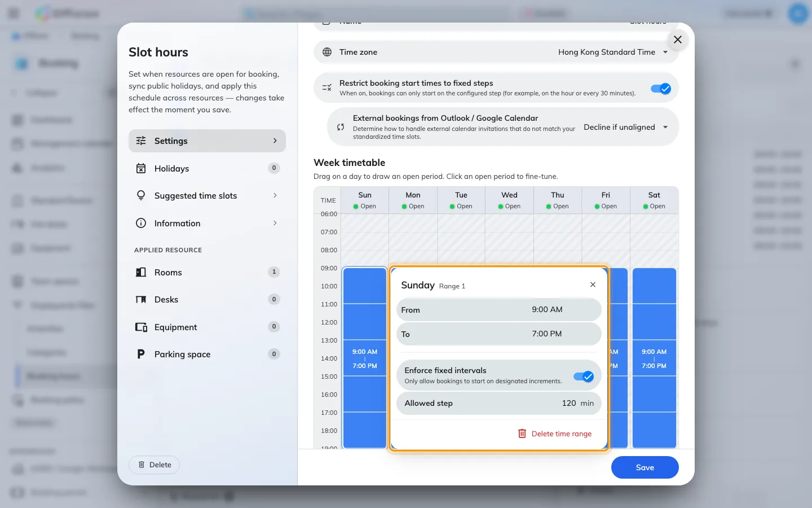The height and width of the screenshot is (508, 812).
Task: Select Parking space applied resource
Action: 207,354
